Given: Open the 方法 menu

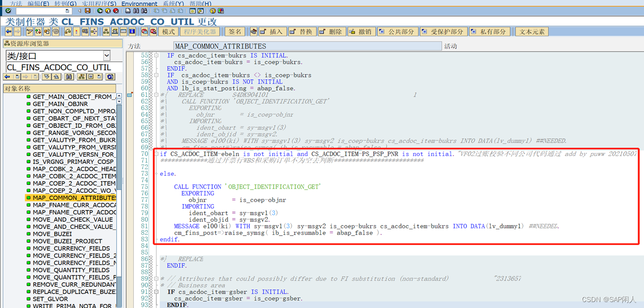Looking at the screenshot, I should point(16,3).
